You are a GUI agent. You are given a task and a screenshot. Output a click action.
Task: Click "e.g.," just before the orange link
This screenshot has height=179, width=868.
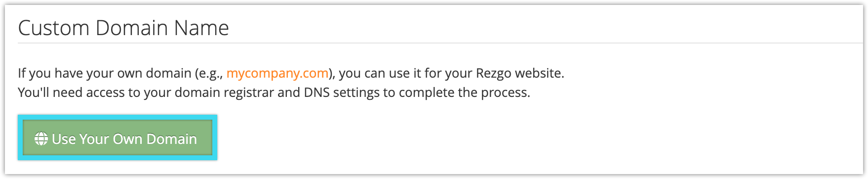(211, 74)
